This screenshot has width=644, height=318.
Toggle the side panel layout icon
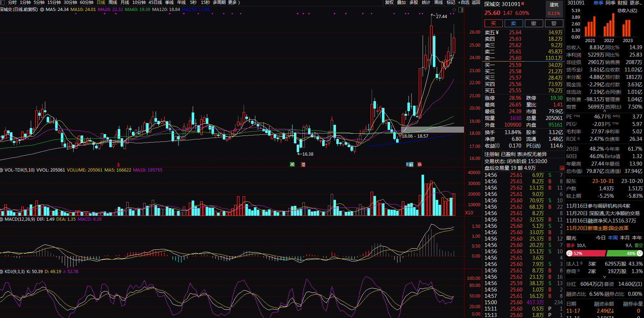(461, 10)
